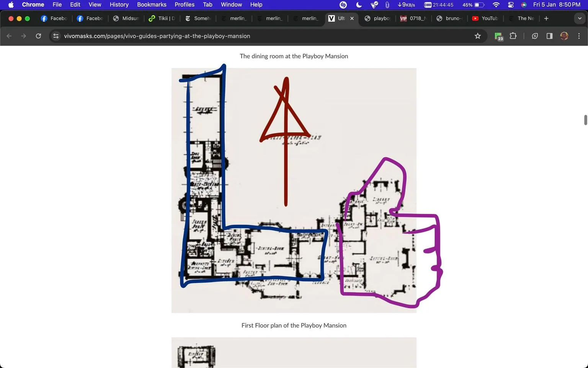
Task: Click the Chrome profile avatar
Action: [x=564, y=36]
